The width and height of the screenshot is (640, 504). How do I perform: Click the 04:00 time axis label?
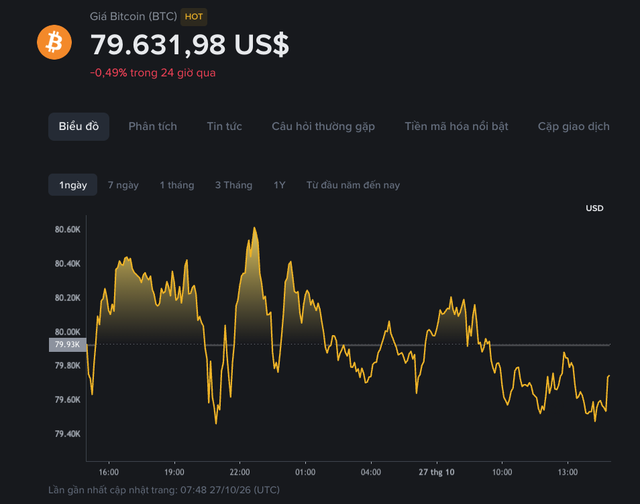371,472
